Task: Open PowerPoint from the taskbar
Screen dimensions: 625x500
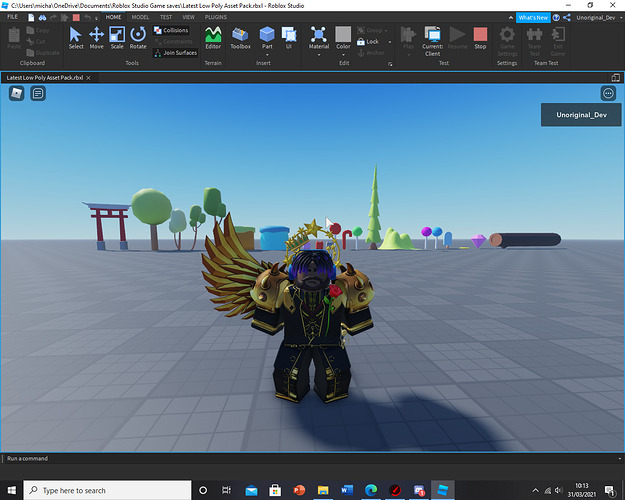Action: [299, 490]
